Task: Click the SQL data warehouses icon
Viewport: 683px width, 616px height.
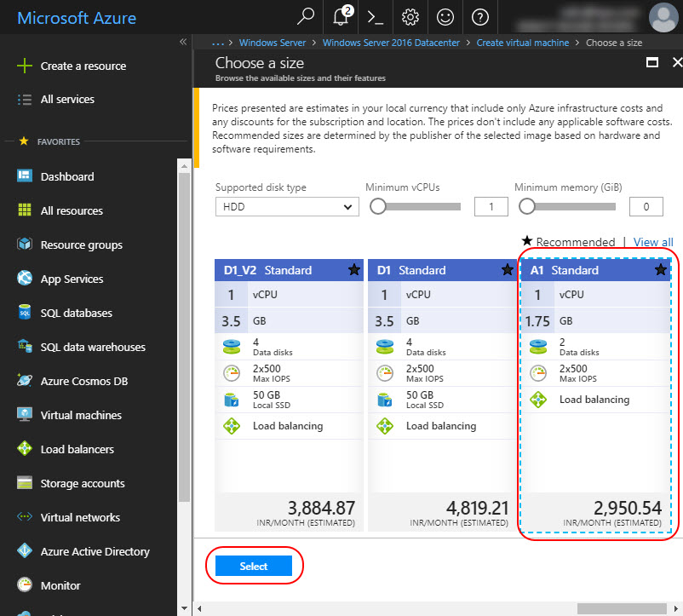Action: click(25, 346)
